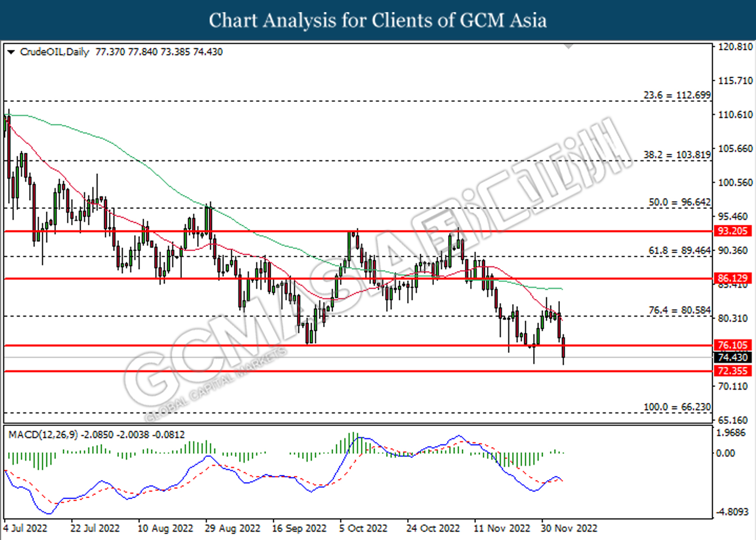This screenshot has height=540, width=756.
Task: Click the 70.110 price axis value
Action: pyautogui.click(x=733, y=386)
